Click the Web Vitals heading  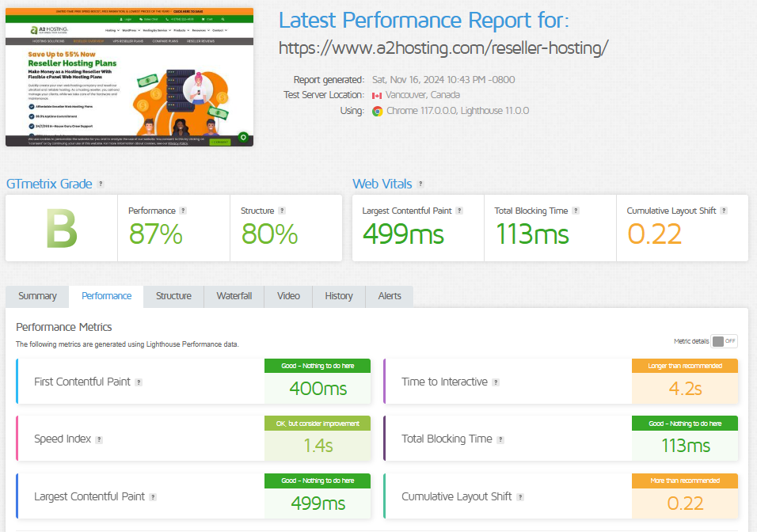point(382,184)
